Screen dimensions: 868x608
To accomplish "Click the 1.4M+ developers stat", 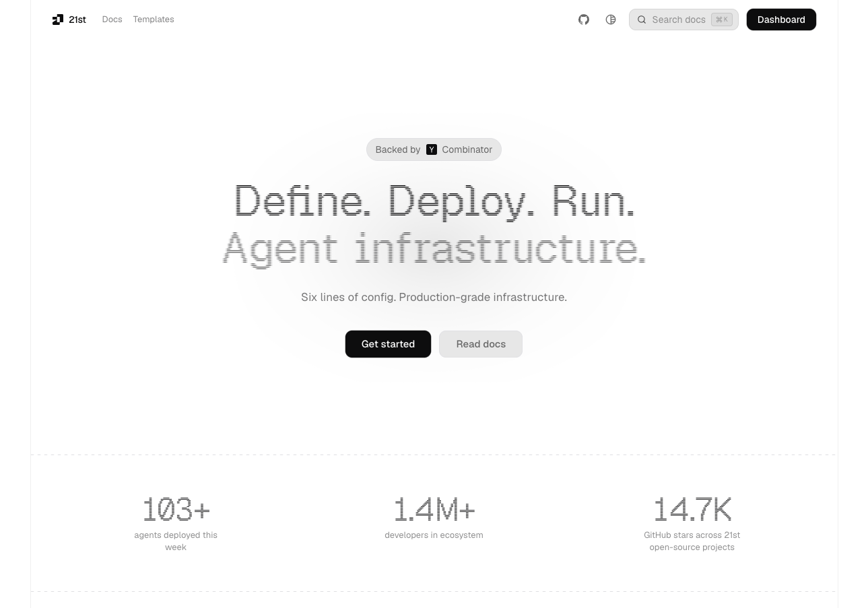I will [434, 510].
